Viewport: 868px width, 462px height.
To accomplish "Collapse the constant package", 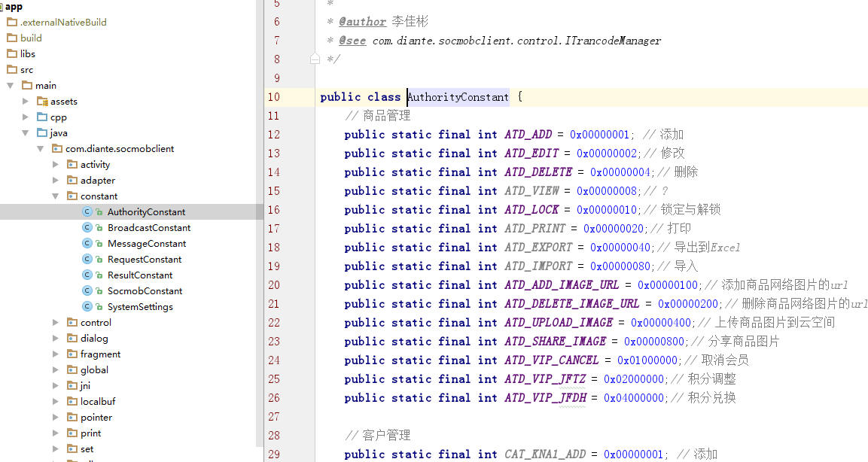I will (x=56, y=196).
